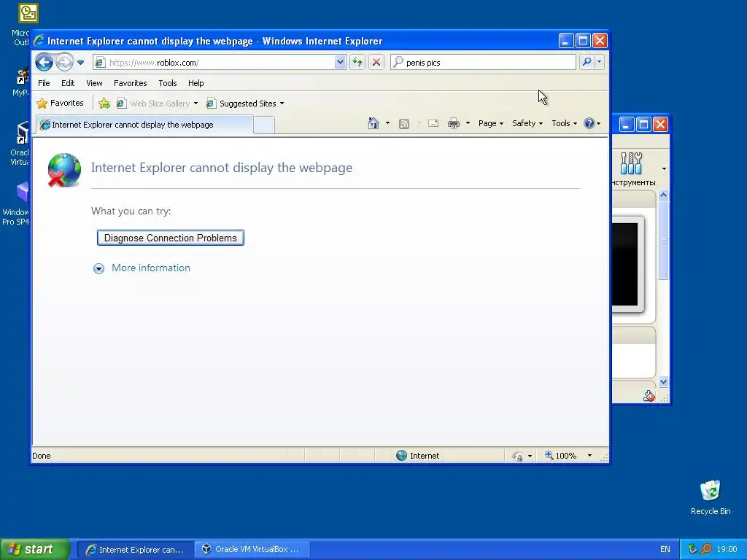This screenshot has width=747, height=560.
Task: Expand Suggested Sites dropdown arrow
Action: tap(282, 104)
